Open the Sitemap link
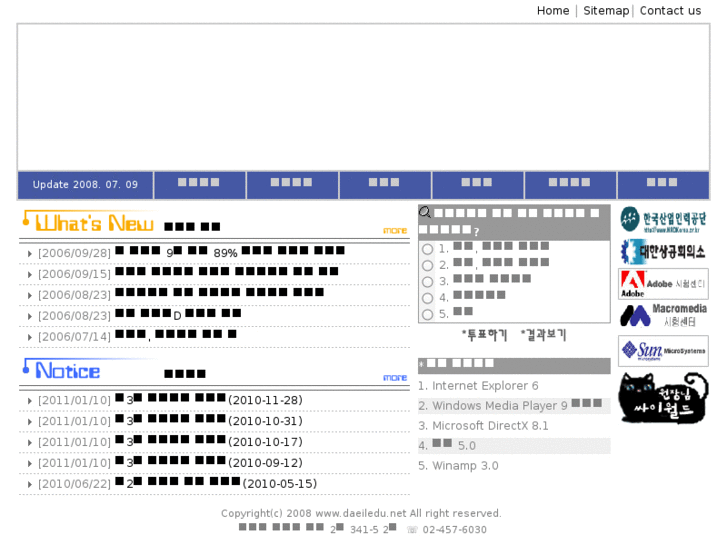Screen dimensions: 727x545 click(606, 10)
